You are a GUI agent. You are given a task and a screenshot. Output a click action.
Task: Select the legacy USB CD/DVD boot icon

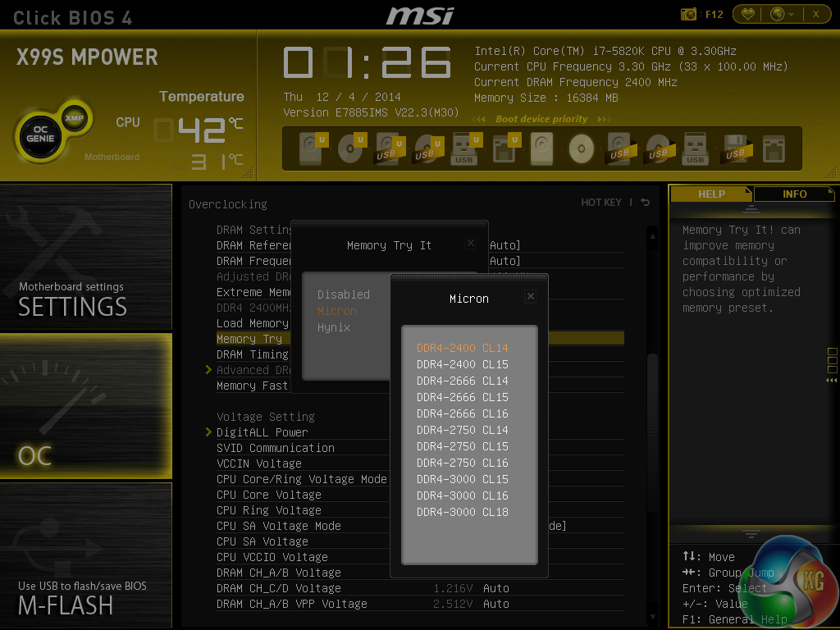point(660,148)
